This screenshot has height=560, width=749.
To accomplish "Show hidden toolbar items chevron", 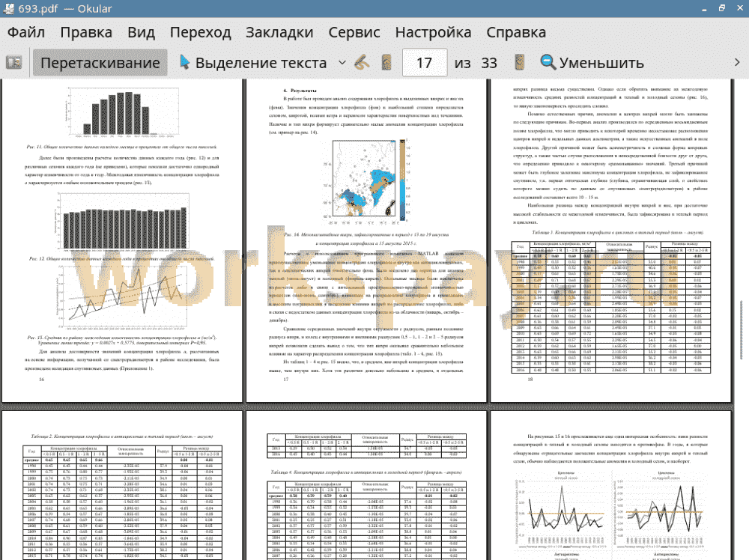I will pos(737,63).
